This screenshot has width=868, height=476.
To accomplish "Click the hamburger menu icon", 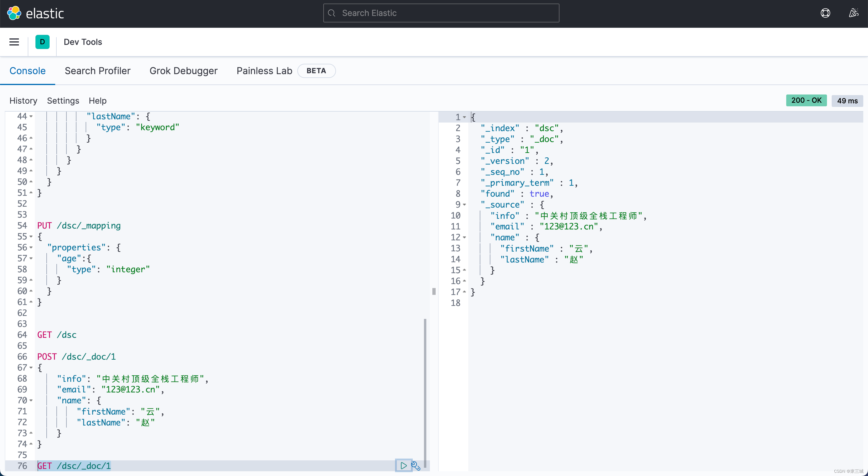I will tap(14, 42).
